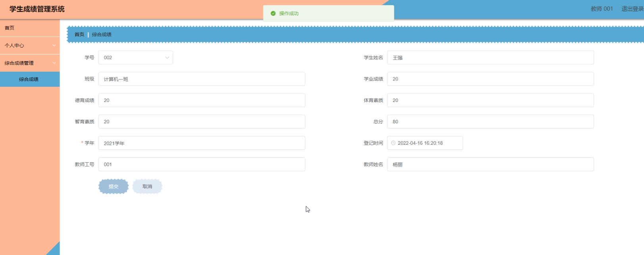Click the 首页 breadcrumb link
Viewport: 644px width, 255px height.
pyautogui.click(x=79, y=35)
